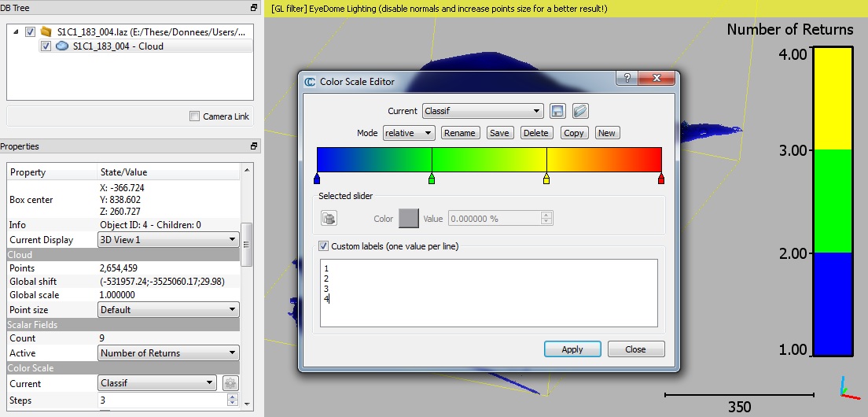Enable the Camera Link checkbox
The height and width of the screenshot is (417, 868).
(194, 116)
